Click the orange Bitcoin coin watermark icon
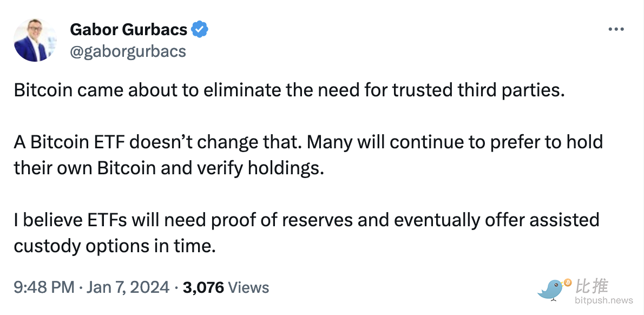Image resolution: width=644 pixels, height=315 pixels. pos(567,283)
